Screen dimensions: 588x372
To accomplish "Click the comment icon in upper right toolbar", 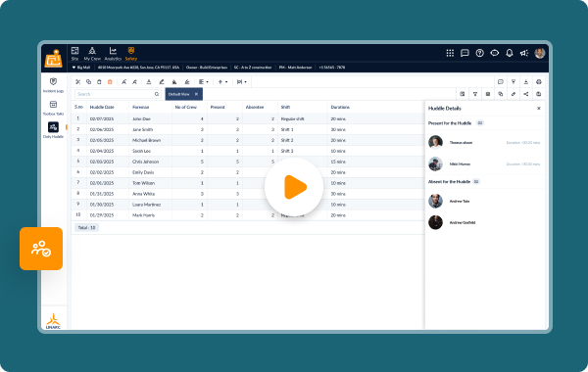I will [x=500, y=81].
